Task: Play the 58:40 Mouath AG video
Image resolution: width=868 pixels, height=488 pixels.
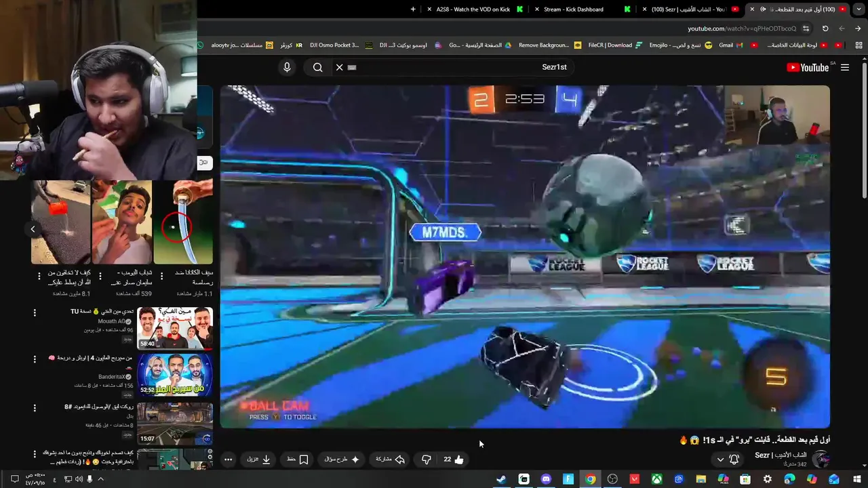Action: 175,328
